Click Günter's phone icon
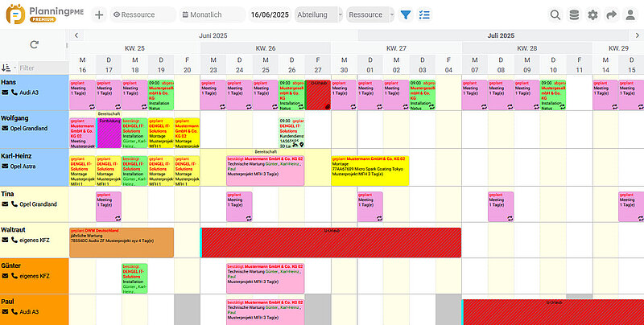Screen dimensions: 644x325 click(14, 276)
